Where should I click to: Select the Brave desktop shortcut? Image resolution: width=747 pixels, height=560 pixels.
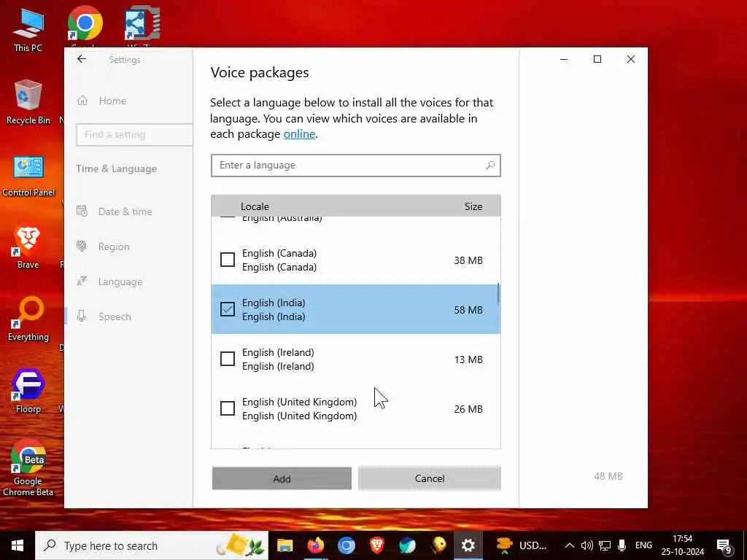coord(28,248)
